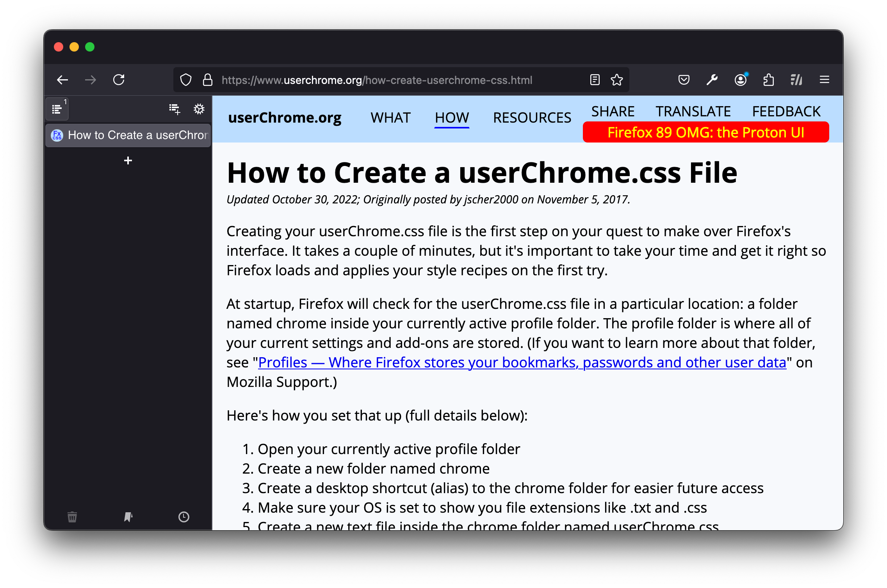Click list item 'Open your currently active profile folder'
The width and height of the screenshot is (887, 588).
pos(389,449)
